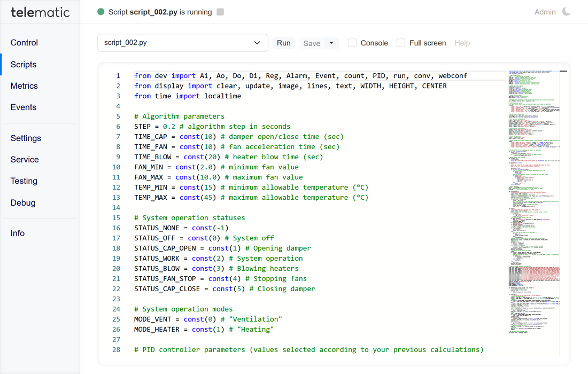Go to the Control section
Viewport: 588px width, 374px height.
tap(24, 43)
